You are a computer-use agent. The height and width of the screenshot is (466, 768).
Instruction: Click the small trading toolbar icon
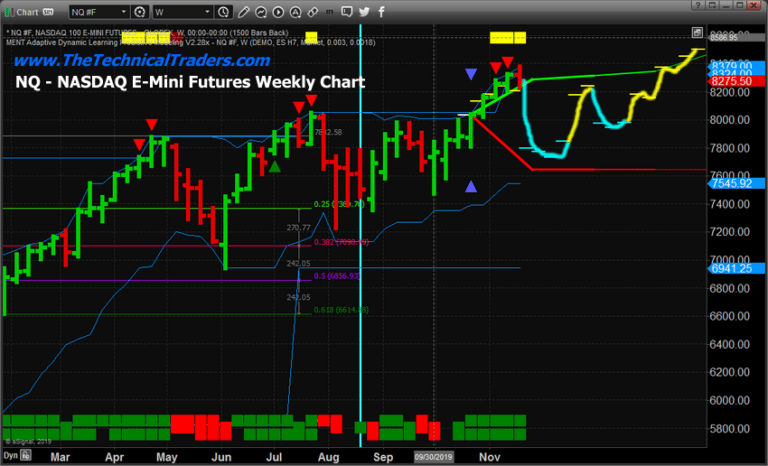[330, 11]
